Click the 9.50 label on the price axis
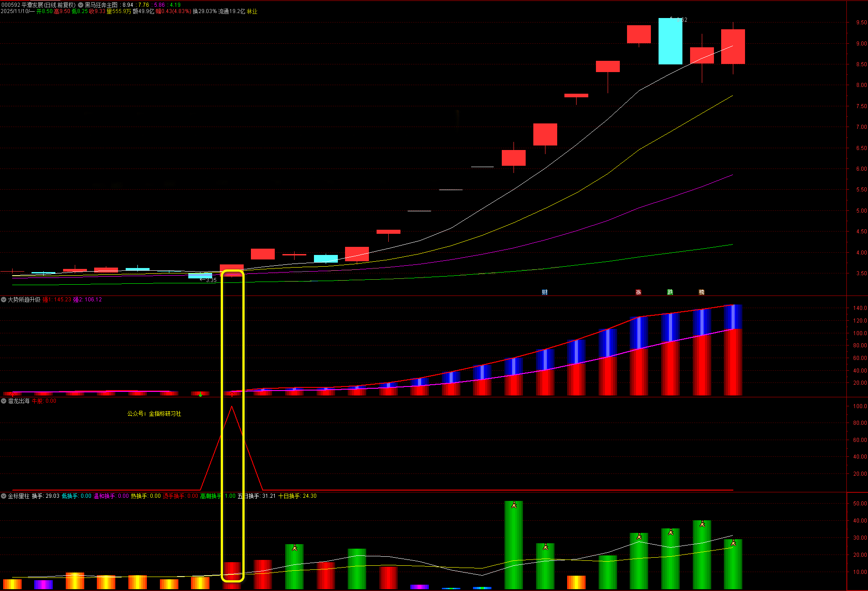Image resolution: width=868 pixels, height=591 pixels. (861, 23)
